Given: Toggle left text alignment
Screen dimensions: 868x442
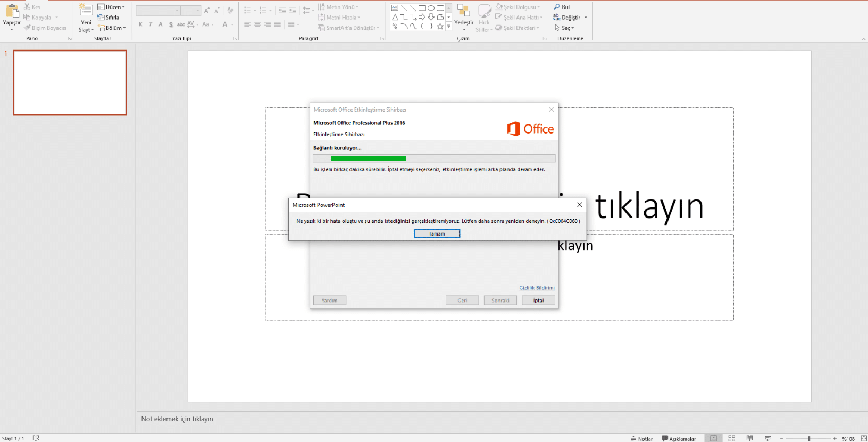Looking at the screenshot, I should 247,24.
